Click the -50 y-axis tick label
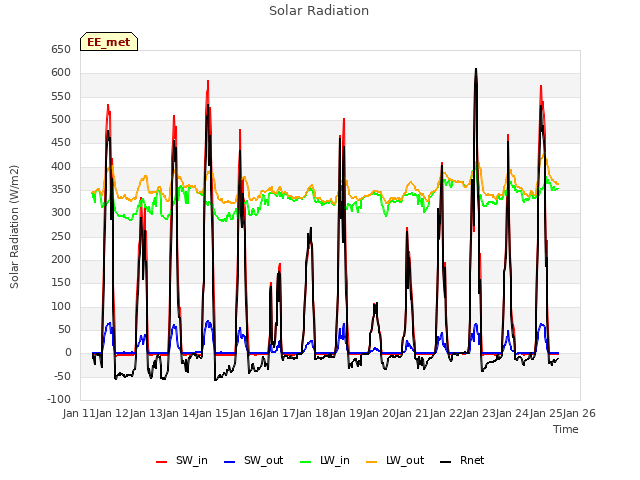The image size is (640, 480). tap(62, 376)
